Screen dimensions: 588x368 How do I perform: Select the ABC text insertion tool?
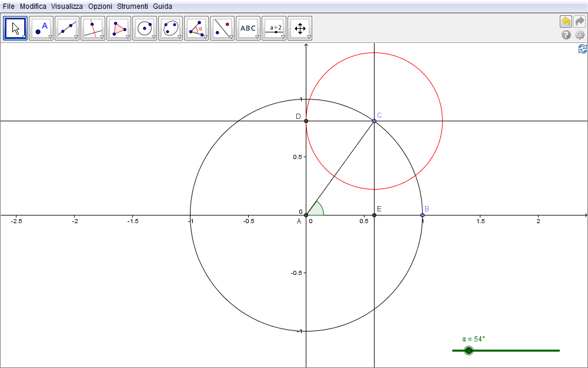pyautogui.click(x=248, y=28)
